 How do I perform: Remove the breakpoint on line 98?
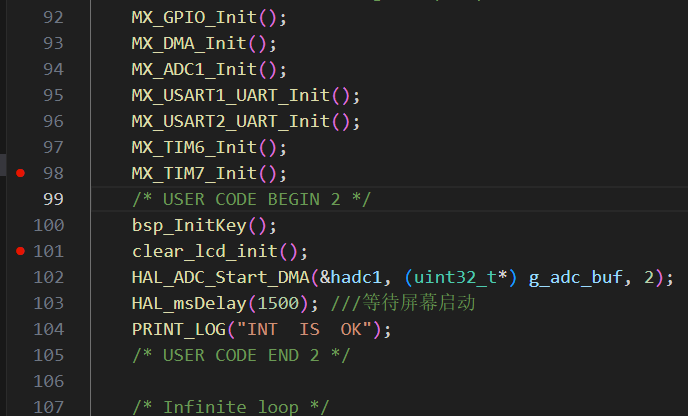coord(20,173)
